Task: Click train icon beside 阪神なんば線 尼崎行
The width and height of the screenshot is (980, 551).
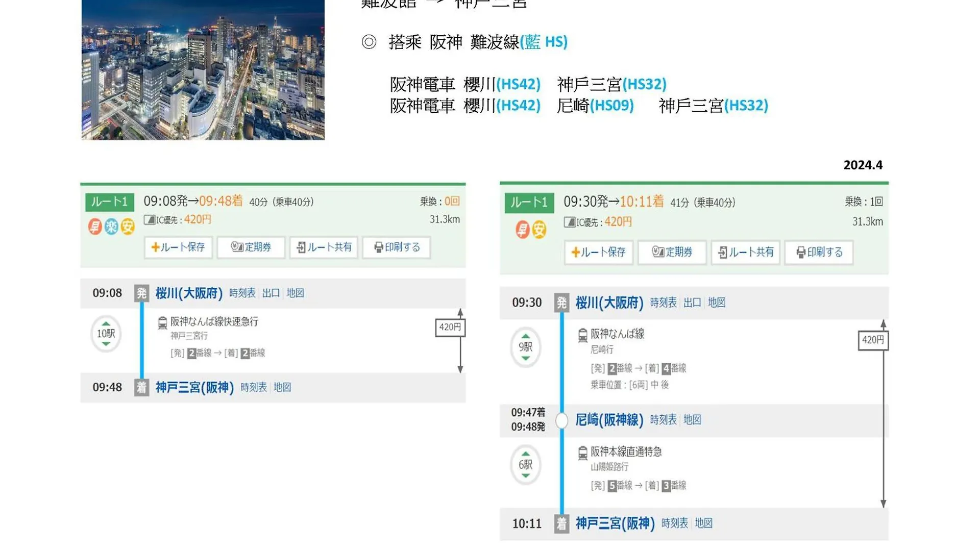Action: tap(582, 335)
